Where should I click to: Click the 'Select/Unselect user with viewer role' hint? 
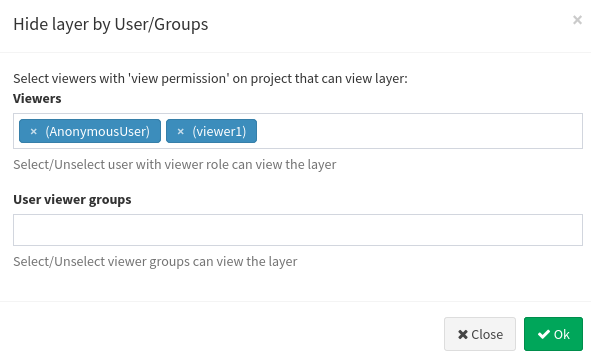tap(175, 165)
